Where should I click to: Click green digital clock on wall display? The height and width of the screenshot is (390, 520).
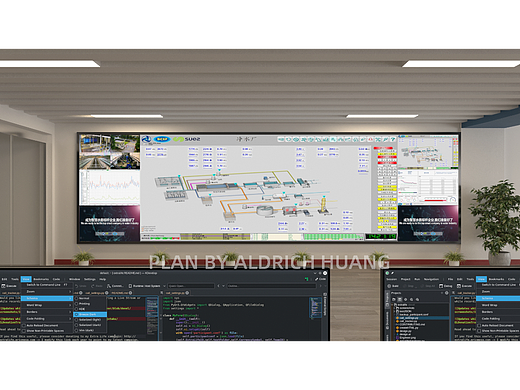click(x=381, y=236)
